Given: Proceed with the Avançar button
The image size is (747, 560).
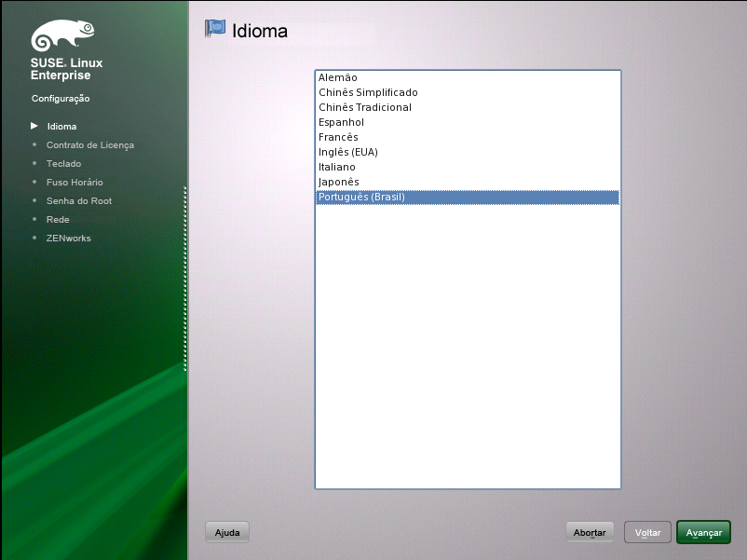Looking at the screenshot, I should pos(703,532).
